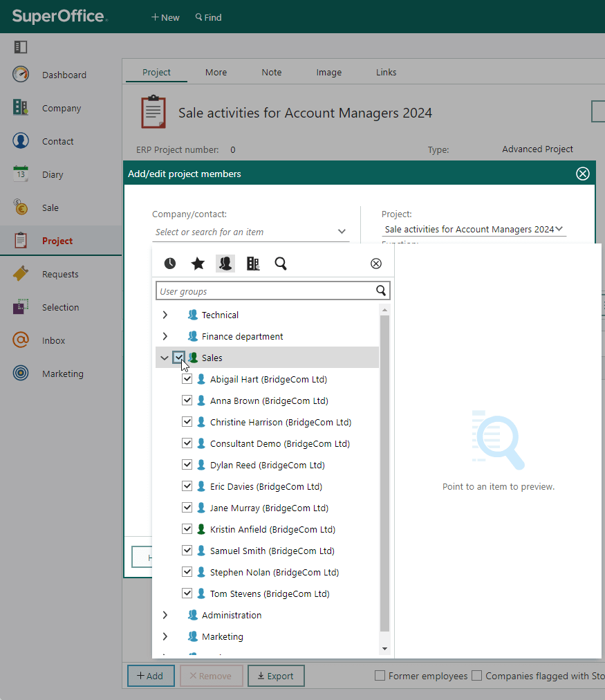Screen dimensions: 605x700
Task: Collapse the Sales user group
Action: [165, 358]
